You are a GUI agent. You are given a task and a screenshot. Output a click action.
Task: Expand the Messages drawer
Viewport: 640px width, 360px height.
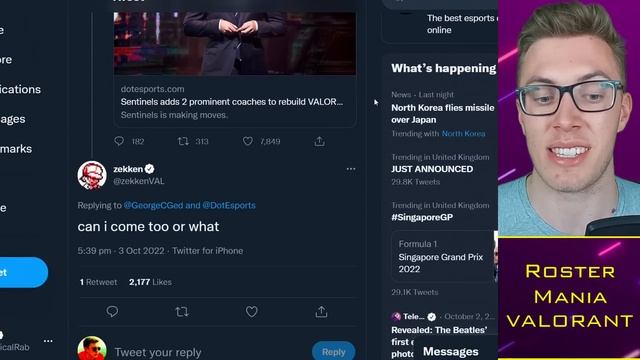click(451, 351)
